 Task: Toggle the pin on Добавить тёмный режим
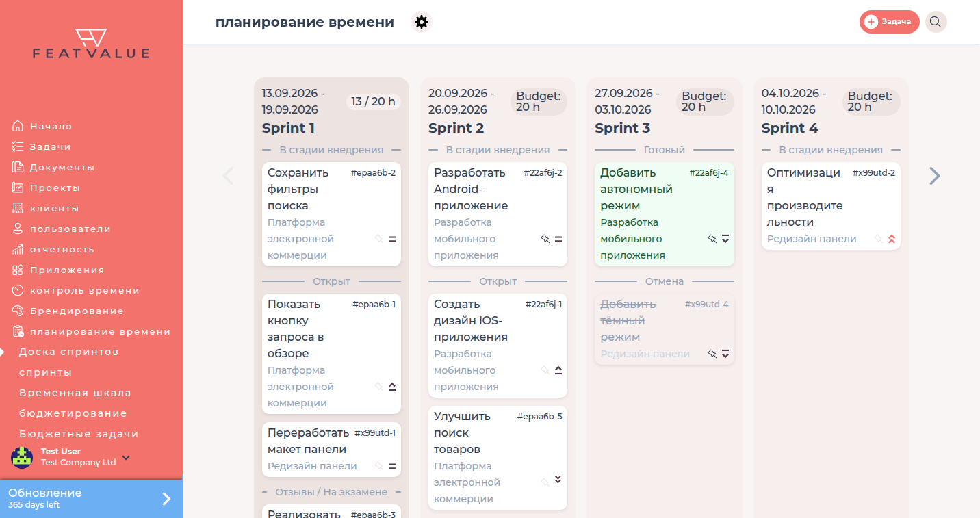coord(712,354)
